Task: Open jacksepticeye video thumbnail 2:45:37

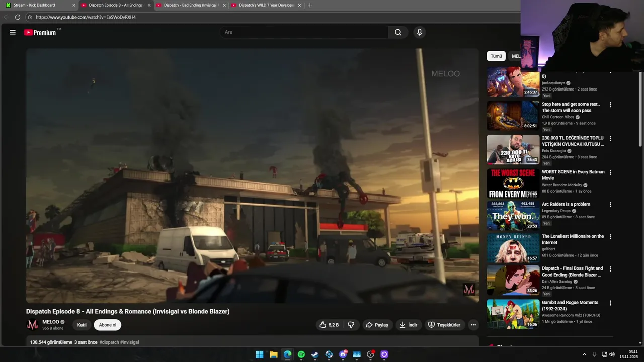Action: coord(513,82)
